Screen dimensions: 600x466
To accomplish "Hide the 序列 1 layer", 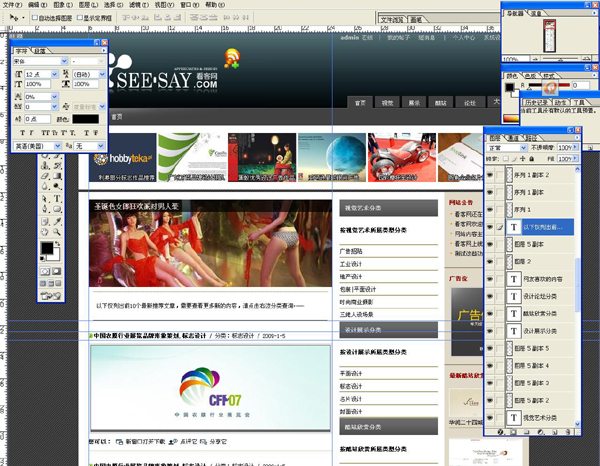I will click(x=490, y=210).
